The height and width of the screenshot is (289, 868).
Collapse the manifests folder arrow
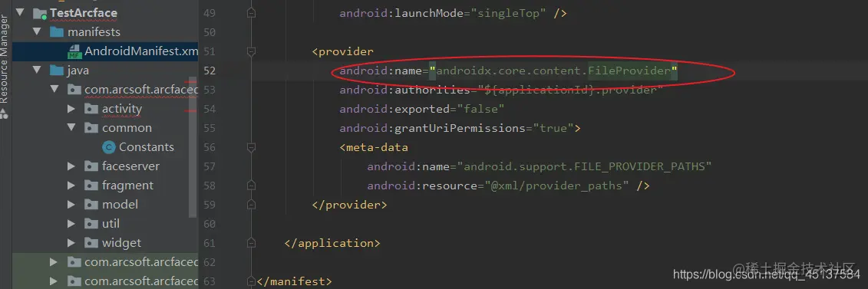click(x=38, y=32)
